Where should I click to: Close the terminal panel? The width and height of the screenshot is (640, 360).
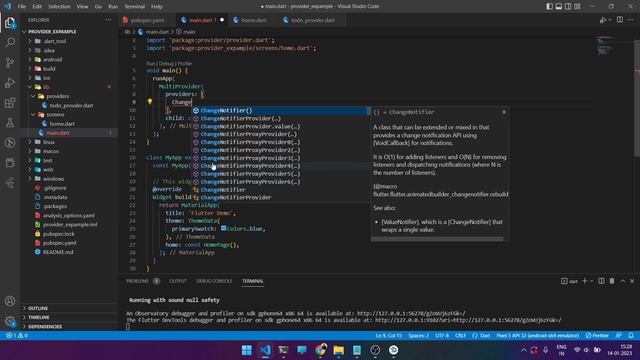632,281
